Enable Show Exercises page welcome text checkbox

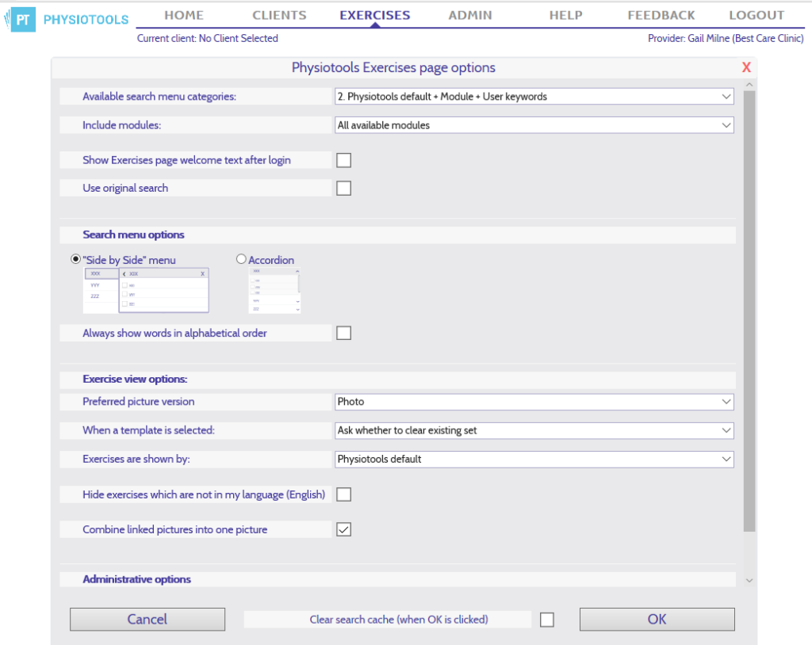(344, 161)
